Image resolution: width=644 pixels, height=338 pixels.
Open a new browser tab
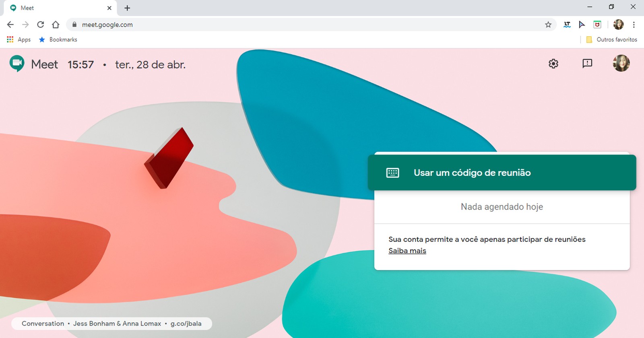pos(127,8)
